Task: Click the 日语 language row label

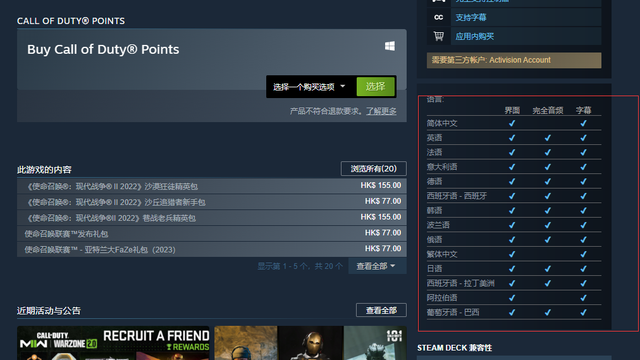Action: click(x=434, y=269)
